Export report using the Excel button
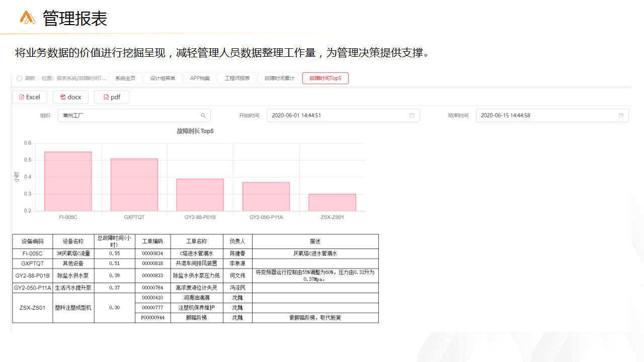Image resolution: width=644 pixels, height=362 pixels. (30, 97)
